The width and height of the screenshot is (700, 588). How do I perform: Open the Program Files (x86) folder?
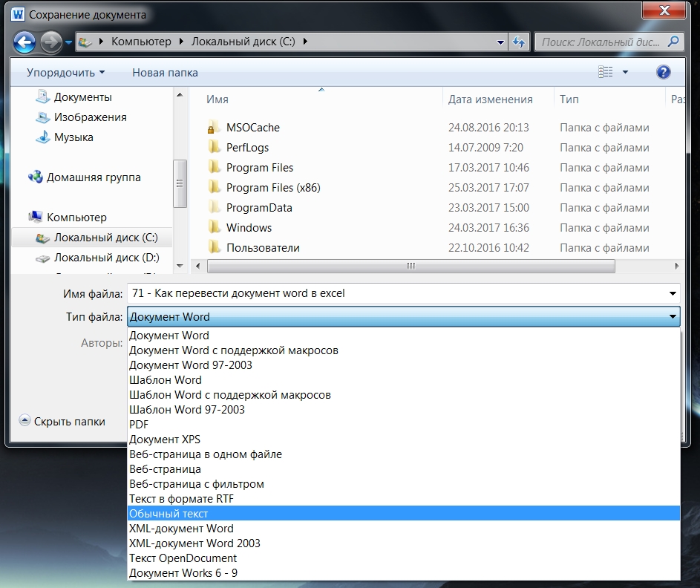pos(272,188)
